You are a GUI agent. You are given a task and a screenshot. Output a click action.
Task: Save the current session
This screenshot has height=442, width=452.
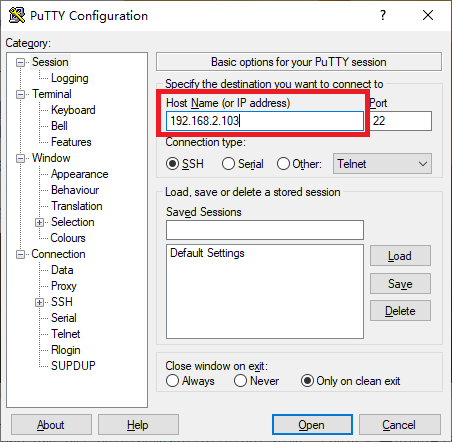click(400, 284)
